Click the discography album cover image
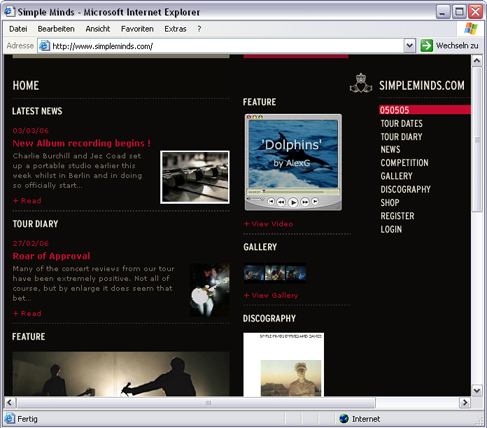Viewport: 487px width, 428px height. (284, 364)
